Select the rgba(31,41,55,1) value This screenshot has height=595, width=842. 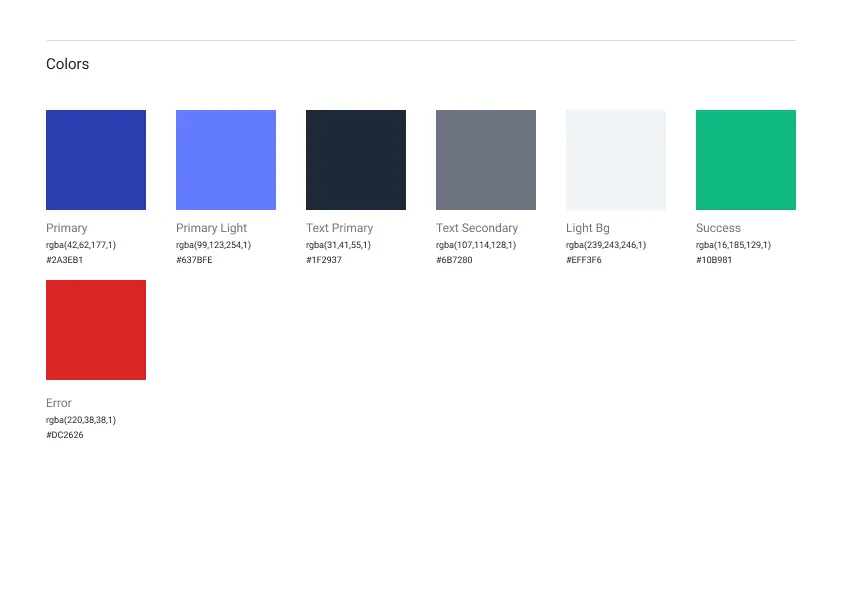(338, 245)
